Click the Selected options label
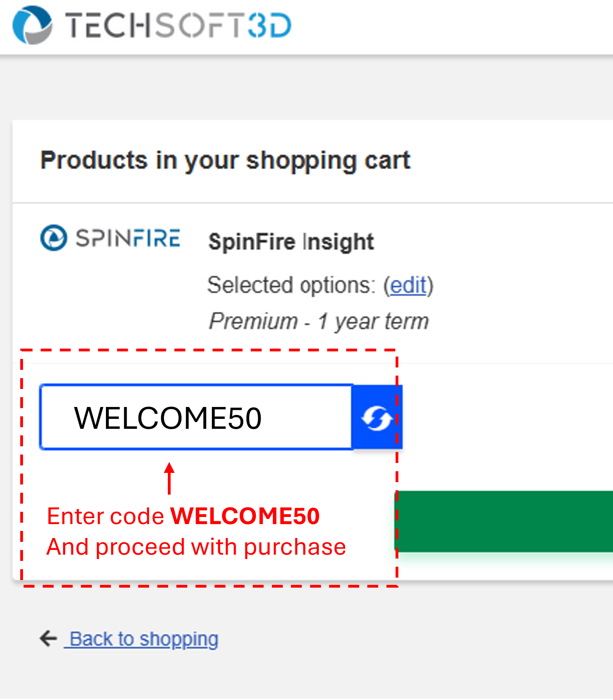The height and width of the screenshot is (700, 613). pyautogui.click(x=291, y=285)
